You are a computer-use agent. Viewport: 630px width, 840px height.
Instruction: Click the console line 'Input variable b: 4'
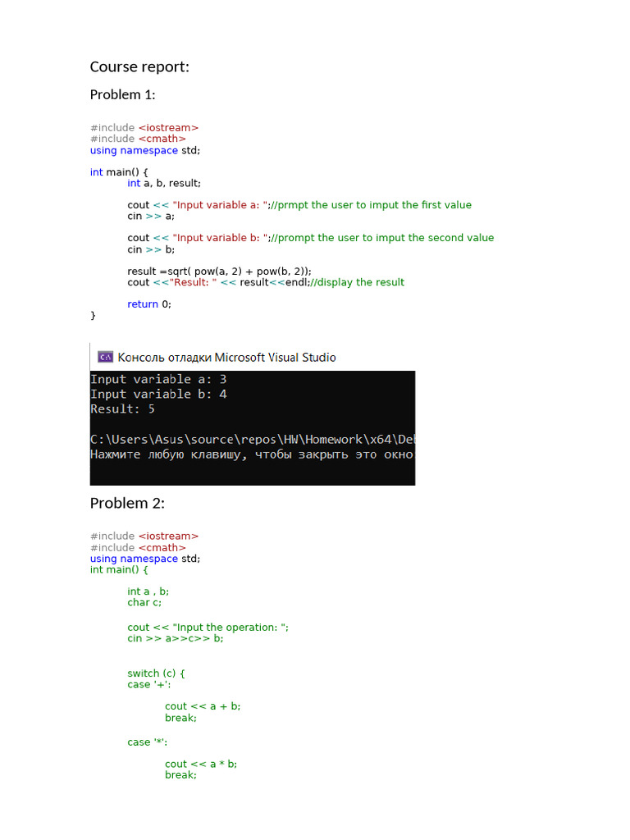[x=158, y=395]
